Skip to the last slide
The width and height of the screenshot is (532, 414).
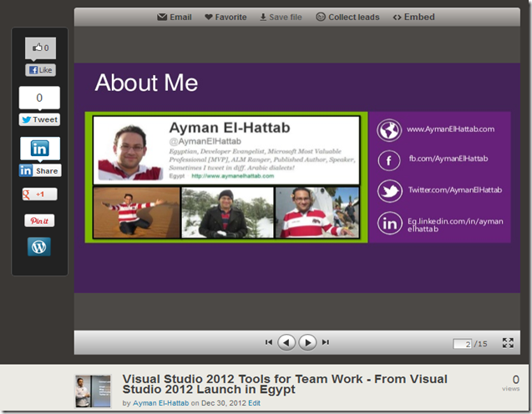326,342
